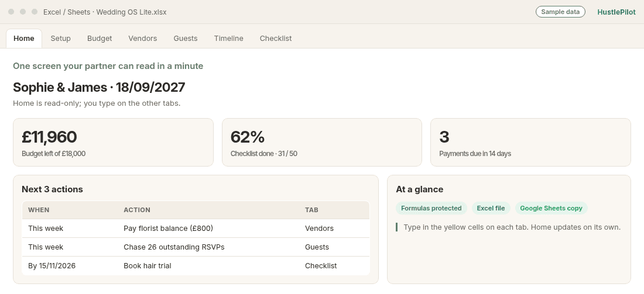Open the Budget tab
Screen dimensions: 644x294
point(100,39)
